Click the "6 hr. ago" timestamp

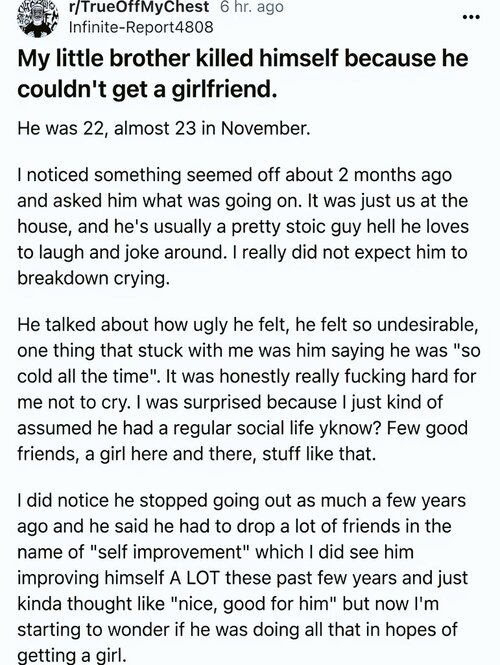point(252,7)
